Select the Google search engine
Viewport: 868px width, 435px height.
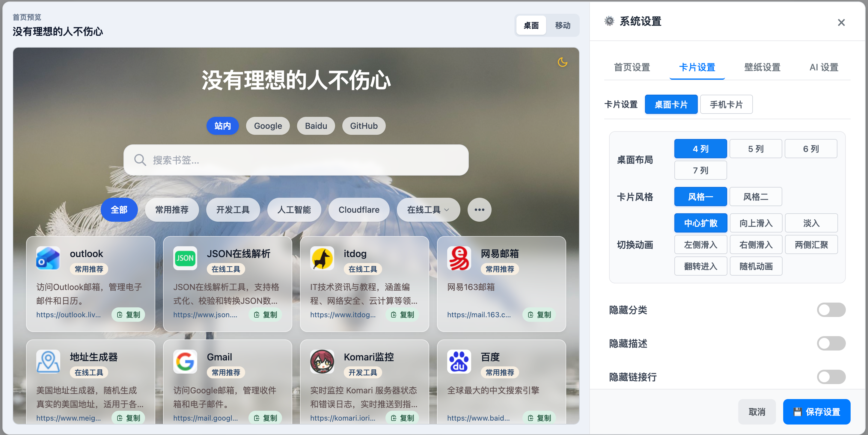coord(268,126)
